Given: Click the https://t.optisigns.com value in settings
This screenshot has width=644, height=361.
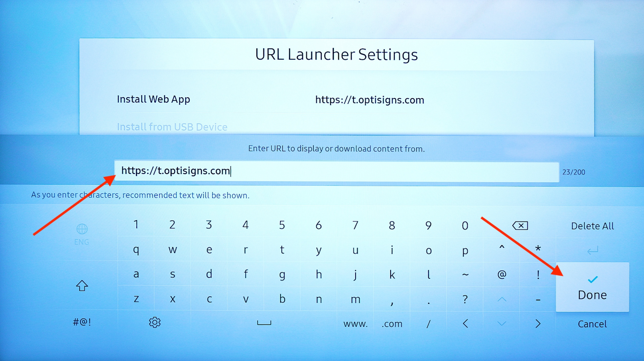Looking at the screenshot, I should (x=370, y=100).
